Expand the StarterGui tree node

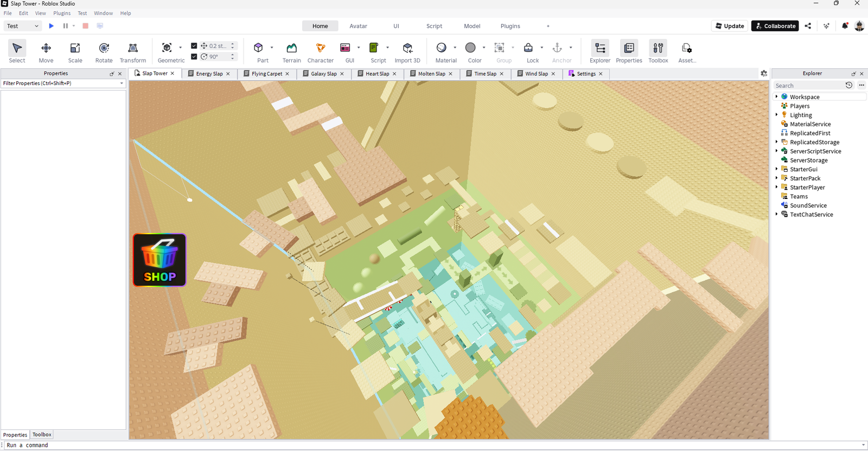776,169
